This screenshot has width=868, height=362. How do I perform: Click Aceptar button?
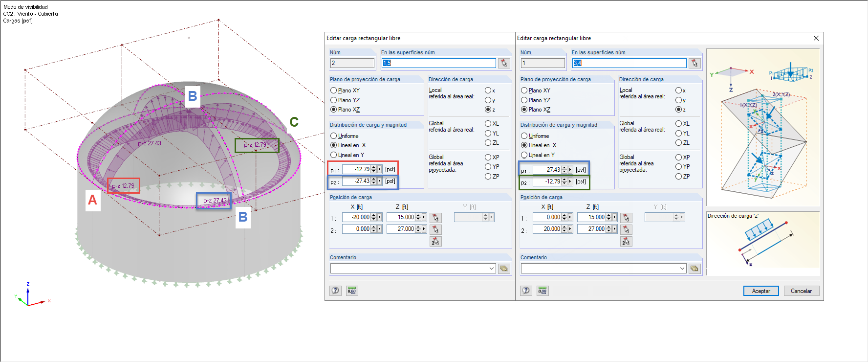(761, 291)
